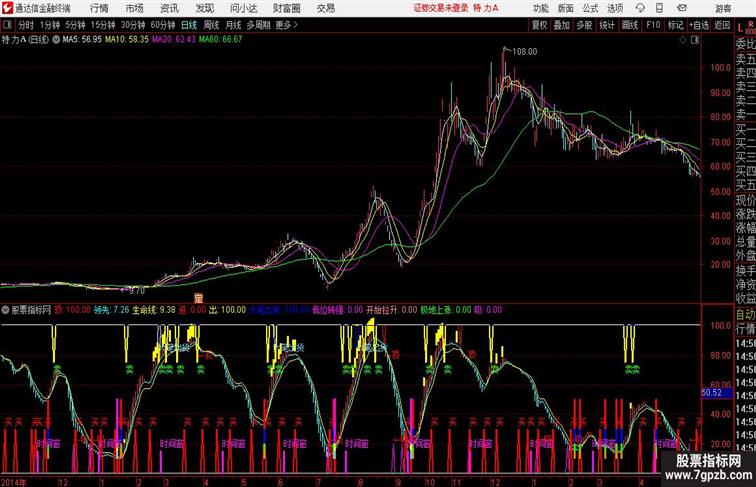Open the 财富圈 menu
The width and height of the screenshot is (756, 487).
(x=286, y=8)
